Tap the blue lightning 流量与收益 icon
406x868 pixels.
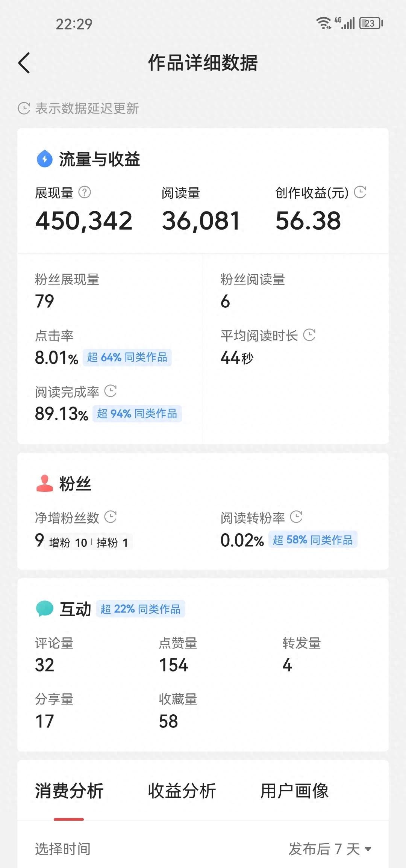coord(45,159)
